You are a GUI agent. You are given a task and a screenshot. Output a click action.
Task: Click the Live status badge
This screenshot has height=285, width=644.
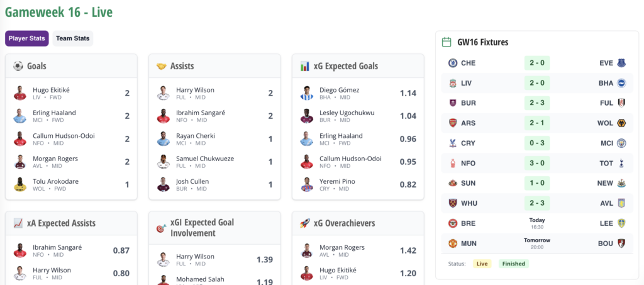pyautogui.click(x=482, y=264)
